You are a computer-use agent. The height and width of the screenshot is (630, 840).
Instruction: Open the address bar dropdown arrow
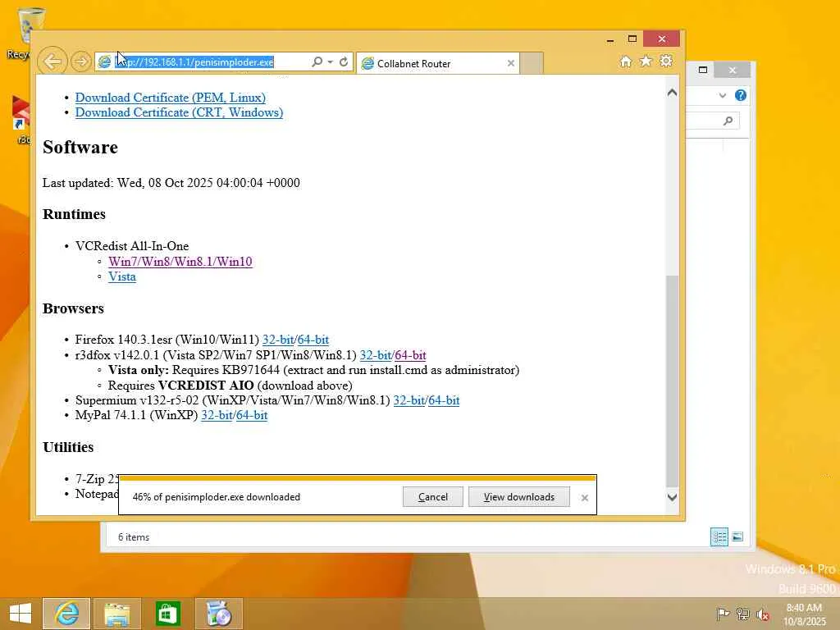click(331, 62)
